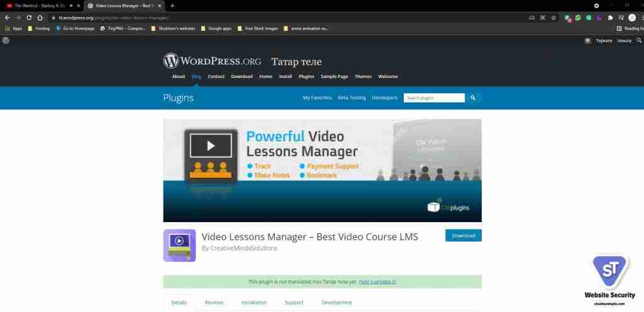This screenshot has height=312, width=644.
Task: Open the TinyPNG bookmark
Action: tap(123, 29)
